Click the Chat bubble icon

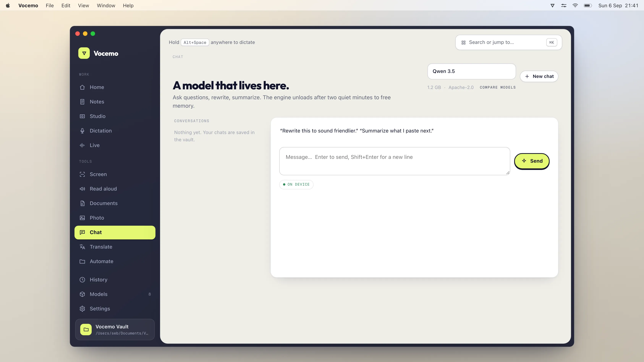click(82, 232)
